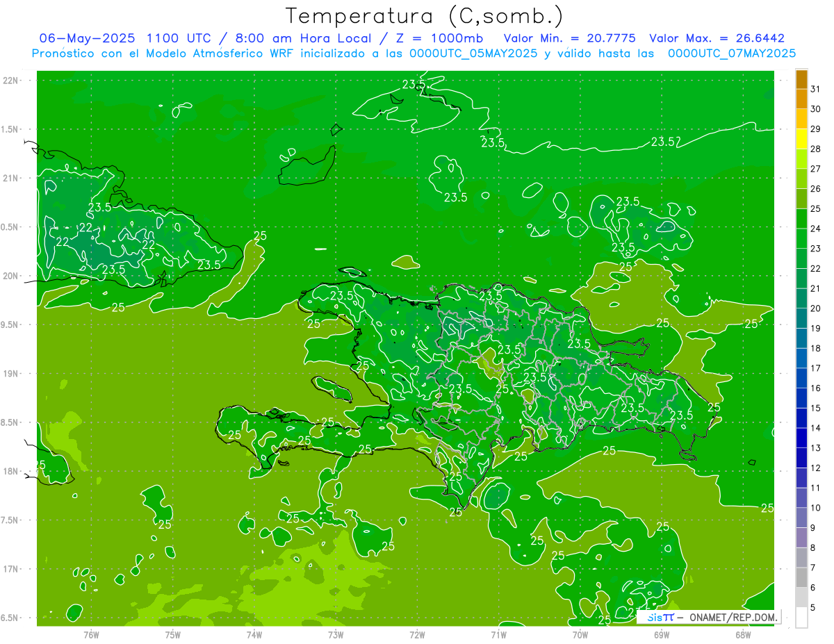Image resolution: width=834 pixels, height=644 pixels.
Task: Click the "21N" latitude label
Action: (11, 178)
